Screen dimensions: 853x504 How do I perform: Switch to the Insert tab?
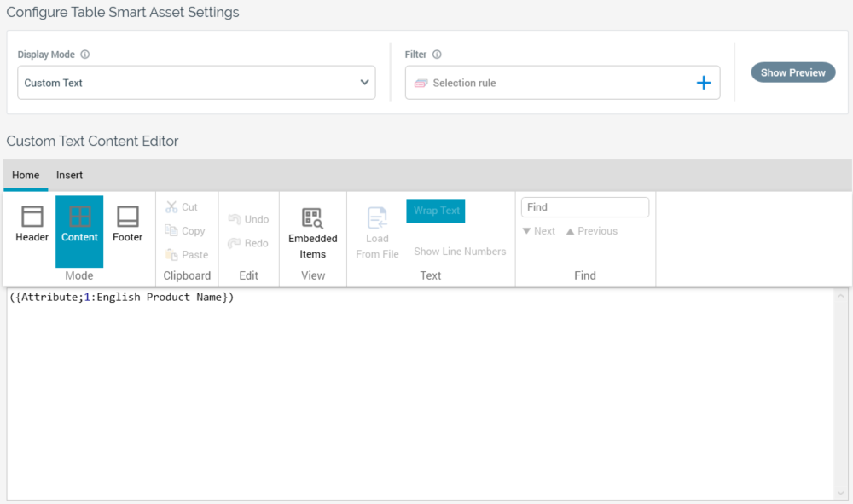pos(69,175)
